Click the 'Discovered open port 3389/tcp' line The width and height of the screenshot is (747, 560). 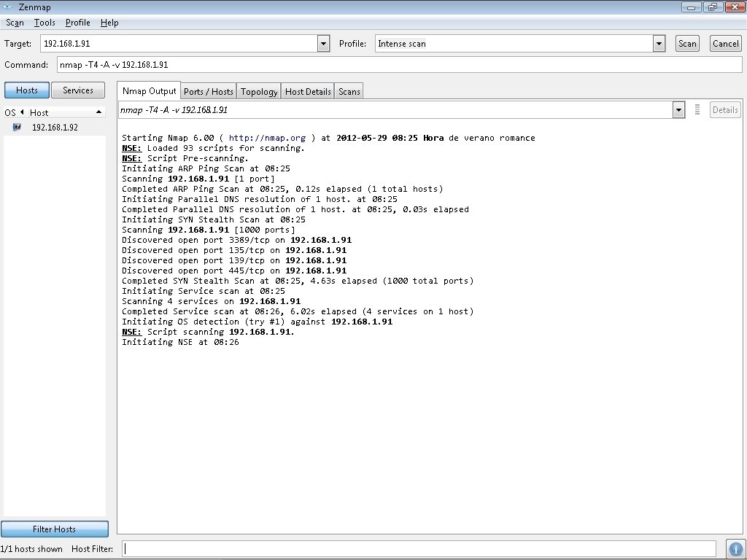tap(237, 240)
